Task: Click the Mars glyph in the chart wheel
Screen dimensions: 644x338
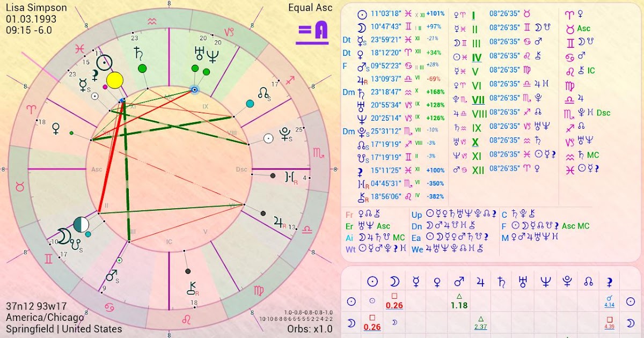Action: [x=112, y=276]
